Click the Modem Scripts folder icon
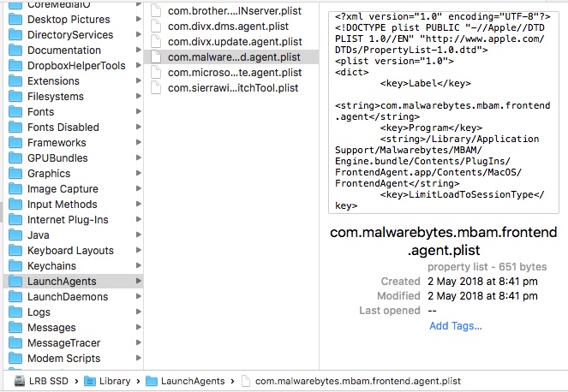Viewport: 568px width, 392px height. [x=15, y=359]
